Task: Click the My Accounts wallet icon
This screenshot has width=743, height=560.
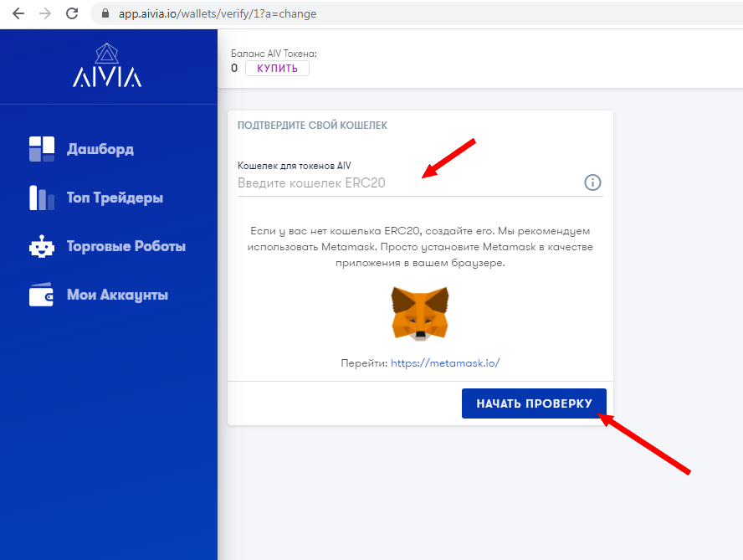Action: [x=42, y=295]
